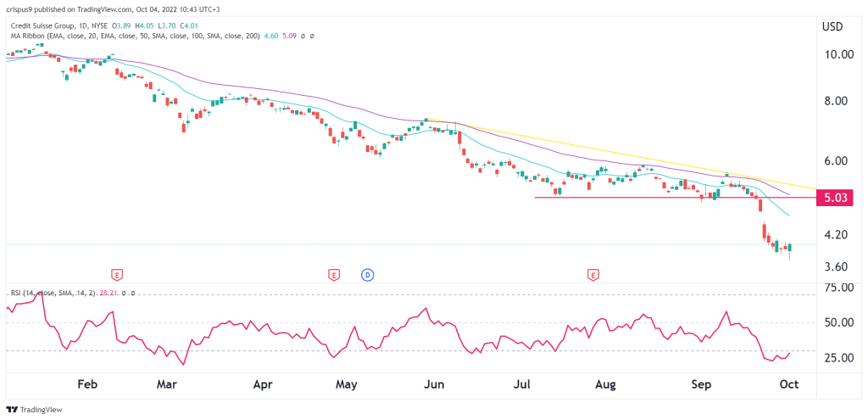Click the 4.20 price axis label
Image resolution: width=868 pixels, height=420 pixels.
coord(836,235)
